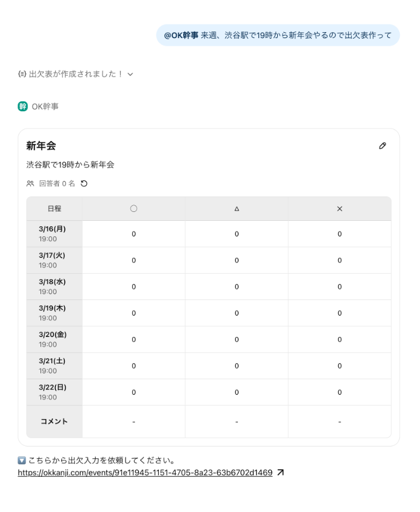Click the ○ count cell for 3/18(水)
Image resolution: width=420 pixels, height=512 pixels.
[x=133, y=286]
